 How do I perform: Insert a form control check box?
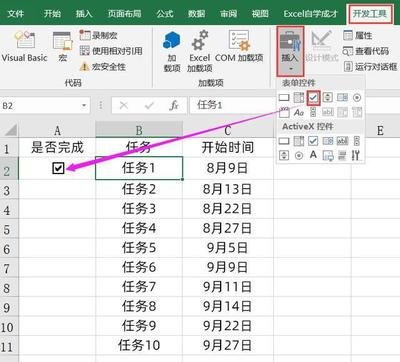[x=313, y=98]
